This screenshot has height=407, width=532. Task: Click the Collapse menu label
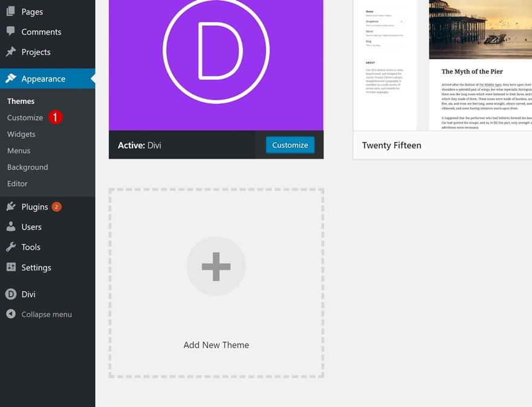click(x=47, y=315)
